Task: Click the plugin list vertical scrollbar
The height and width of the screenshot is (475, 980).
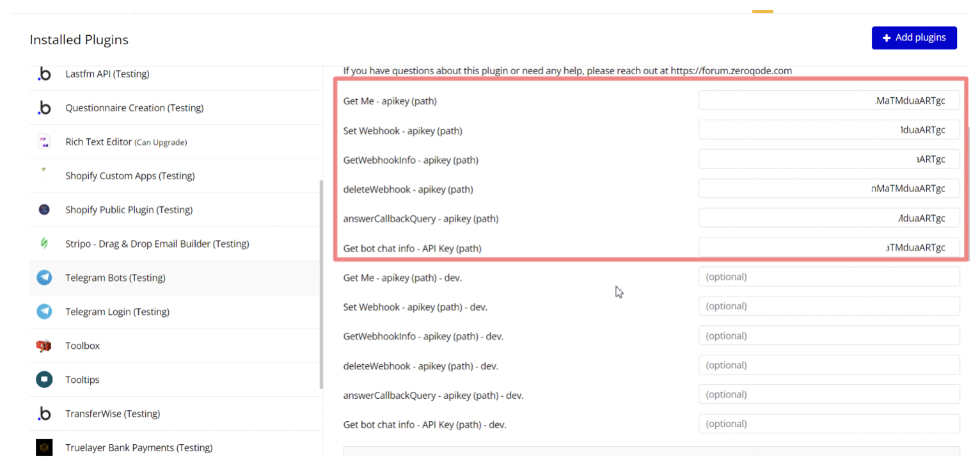Action: 321,285
